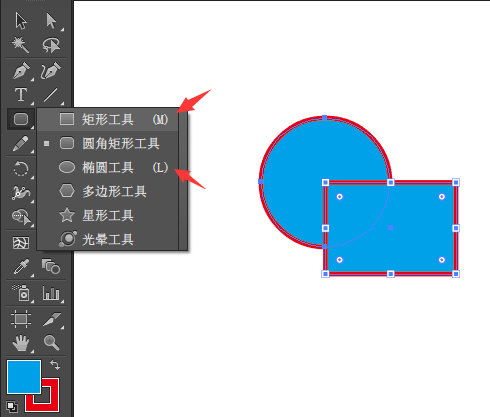Click the rectangle's left-middle bounding handle
The height and width of the screenshot is (417, 490).
(325, 228)
